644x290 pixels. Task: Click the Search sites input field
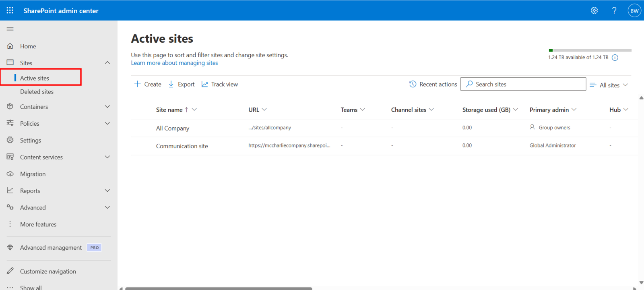523,84
